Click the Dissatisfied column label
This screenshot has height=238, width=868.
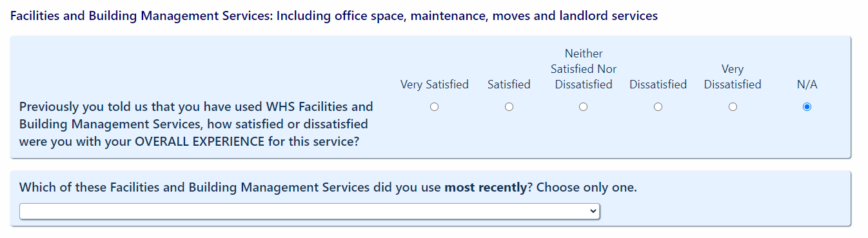[658, 84]
